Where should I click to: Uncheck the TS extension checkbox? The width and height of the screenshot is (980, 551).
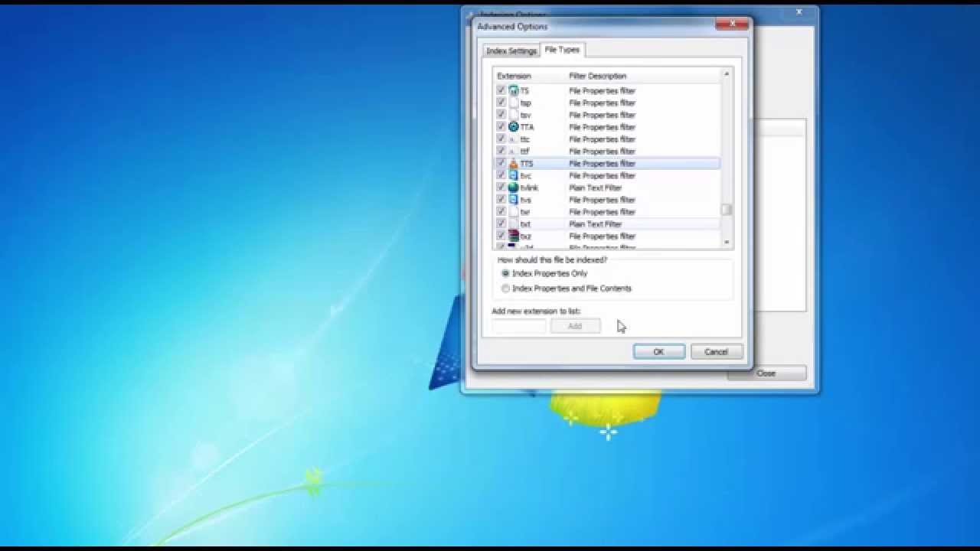501,90
